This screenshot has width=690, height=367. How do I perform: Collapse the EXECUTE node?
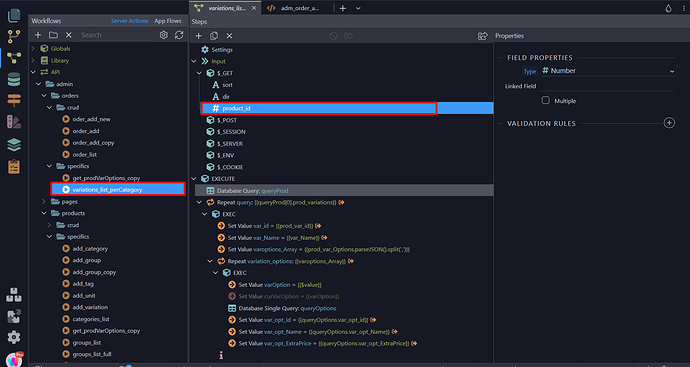point(194,179)
